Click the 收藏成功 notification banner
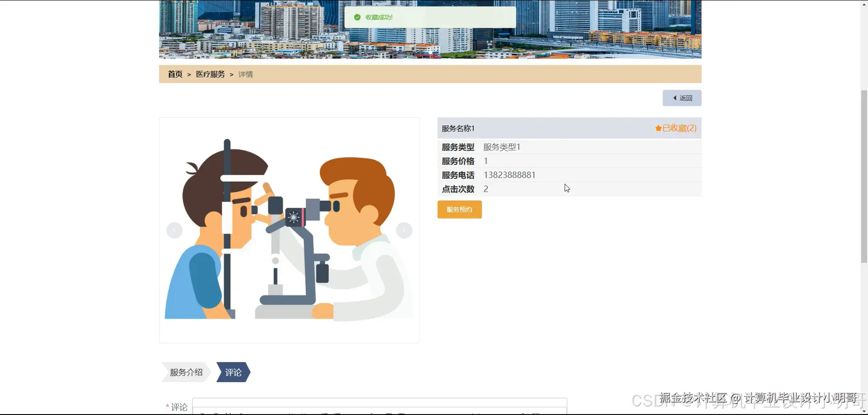 [430, 17]
